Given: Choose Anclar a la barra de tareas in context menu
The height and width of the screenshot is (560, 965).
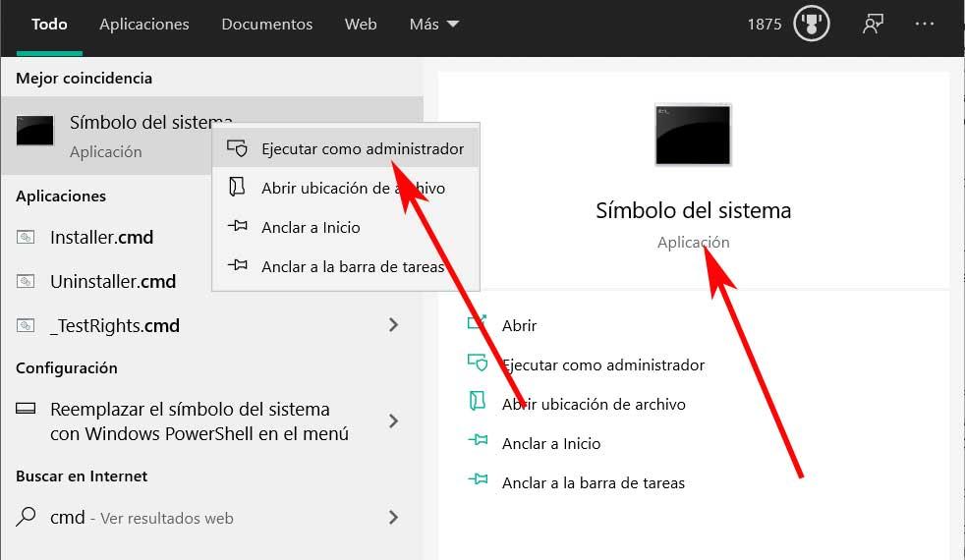Looking at the screenshot, I should (x=345, y=267).
